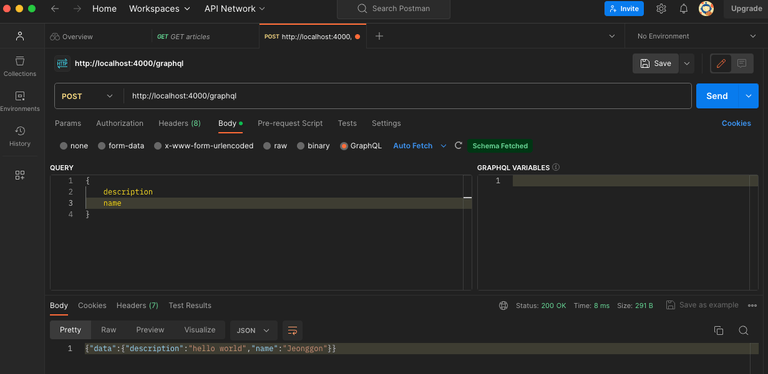
Task: Open the Params tab
Action: pos(68,123)
